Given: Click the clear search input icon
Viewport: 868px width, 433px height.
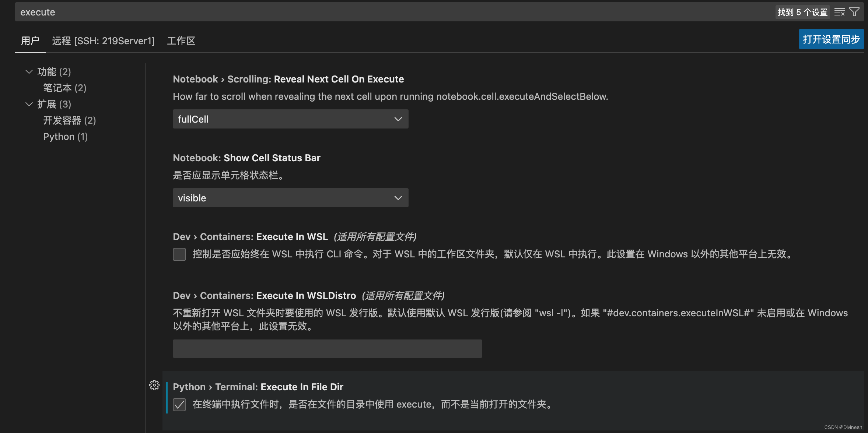Looking at the screenshot, I should tap(839, 12).
